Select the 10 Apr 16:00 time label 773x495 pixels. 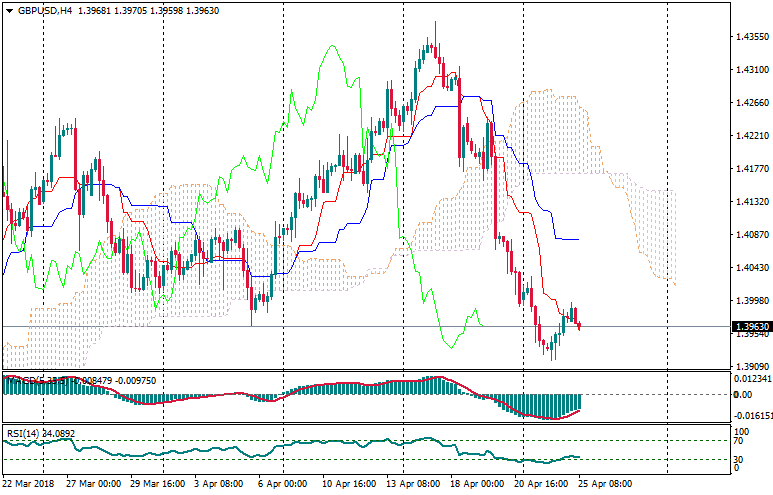click(349, 484)
